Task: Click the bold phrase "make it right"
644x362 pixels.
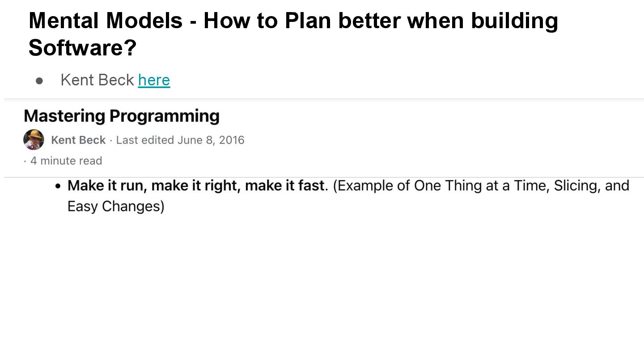Action: tap(196, 185)
